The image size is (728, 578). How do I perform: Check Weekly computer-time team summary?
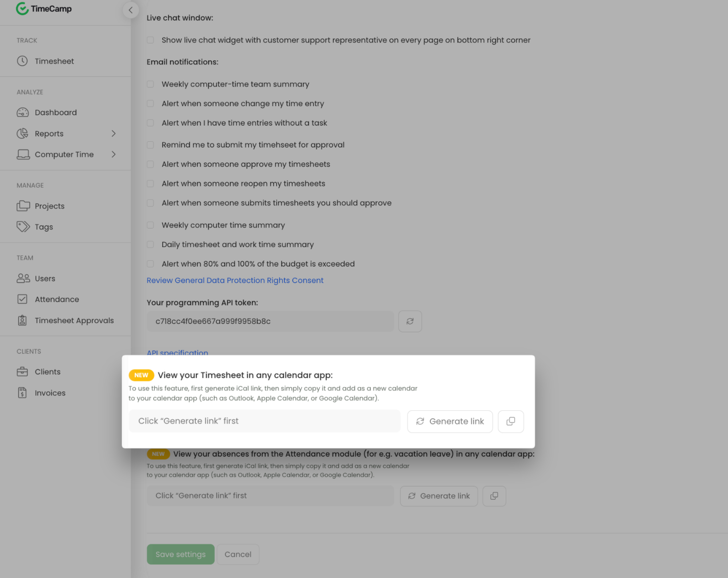tap(150, 84)
